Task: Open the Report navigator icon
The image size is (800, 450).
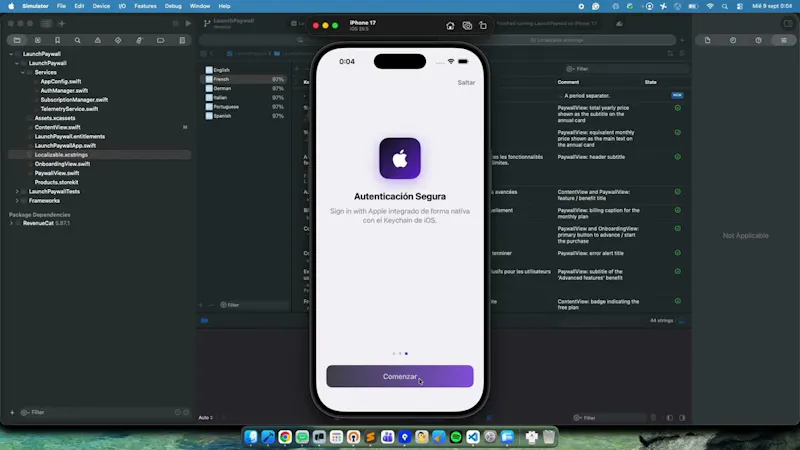Action: point(182,40)
